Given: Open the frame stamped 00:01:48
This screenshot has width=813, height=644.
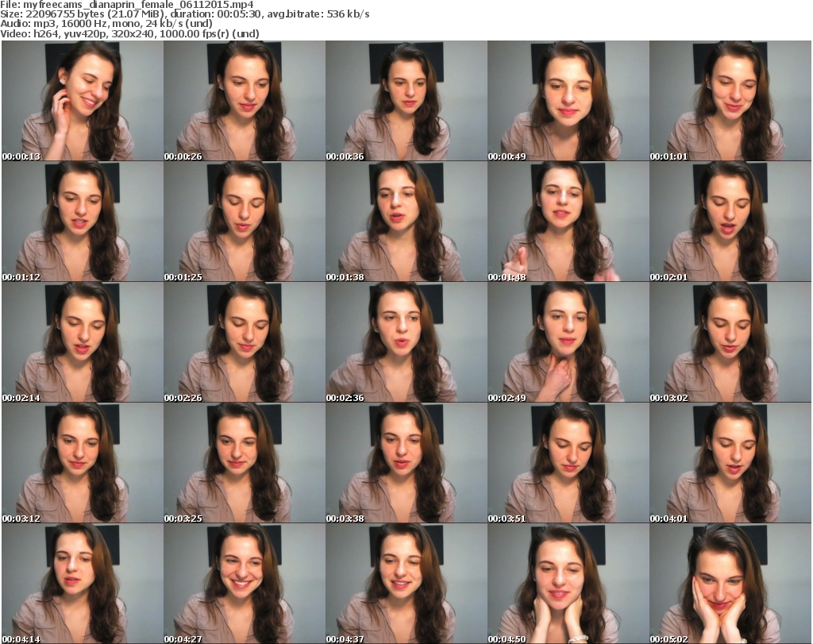Looking at the screenshot, I should (568, 222).
